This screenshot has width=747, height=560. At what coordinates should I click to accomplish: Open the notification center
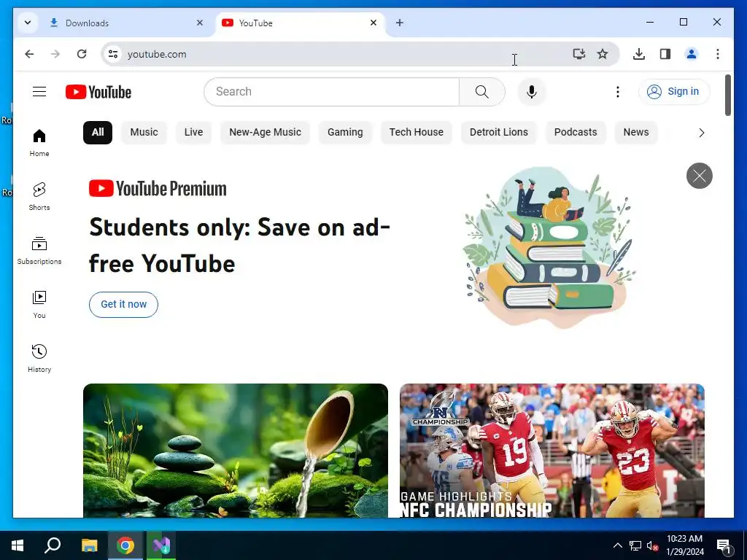[724, 545]
